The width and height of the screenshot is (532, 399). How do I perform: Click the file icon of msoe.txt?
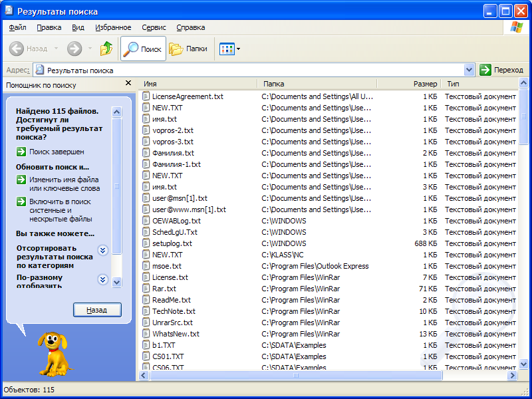tap(146, 266)
